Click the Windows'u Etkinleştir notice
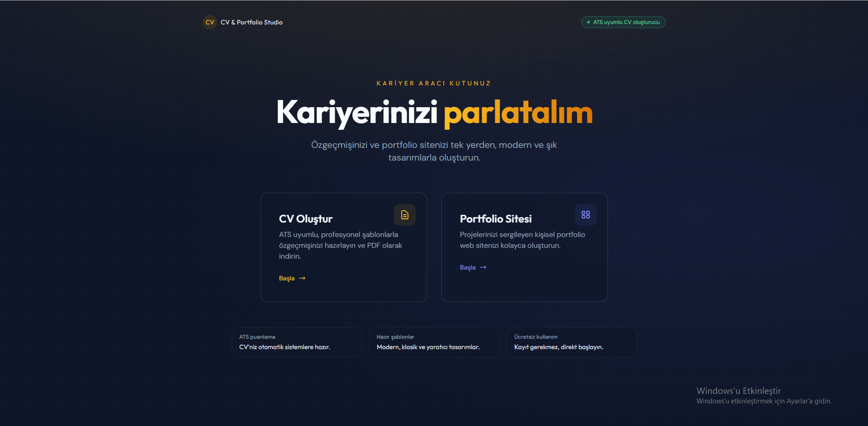 pyautogui.click(x=738, y=391)
